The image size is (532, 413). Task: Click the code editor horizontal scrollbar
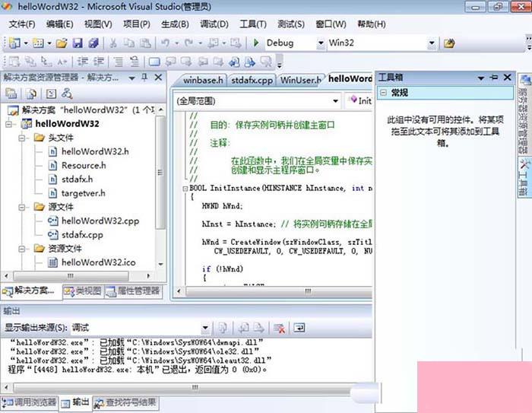(278, 291)
